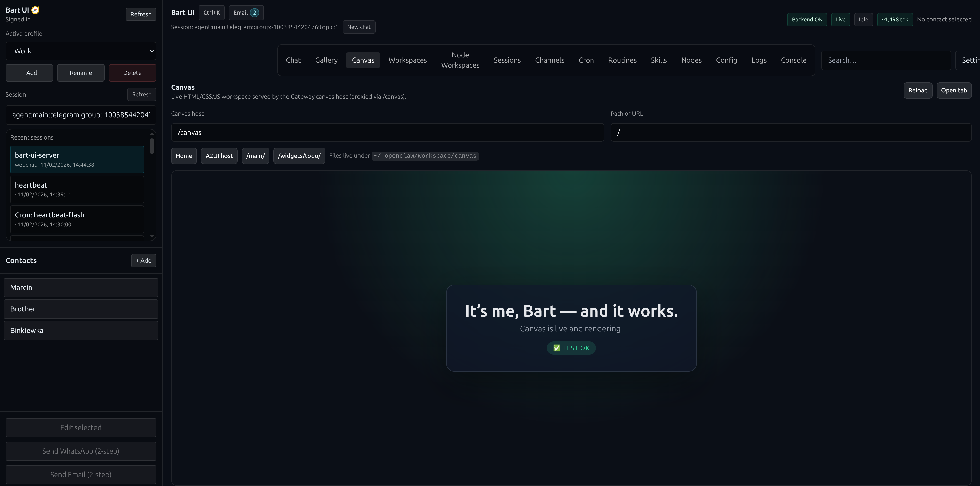Open the Email button with badge 2
The image size is (980, 486).
pos(246,13)
